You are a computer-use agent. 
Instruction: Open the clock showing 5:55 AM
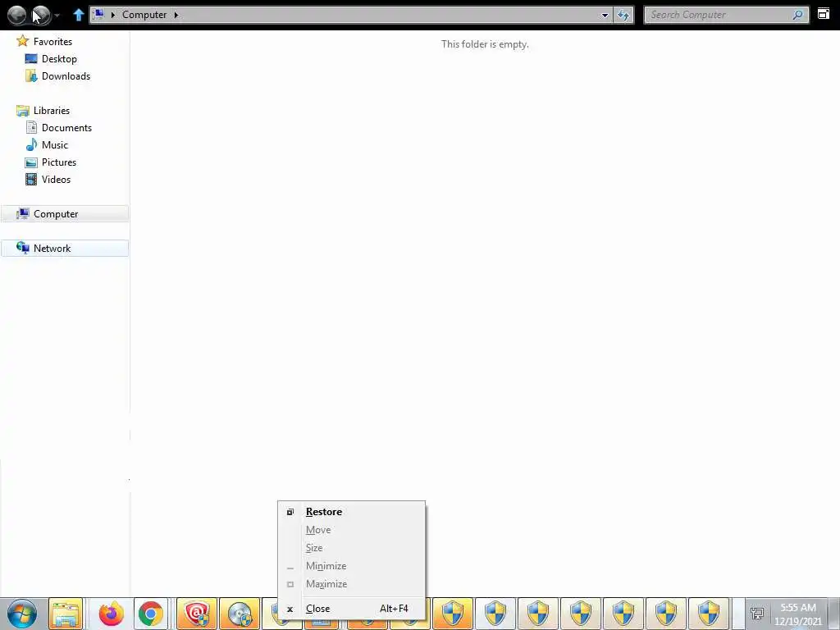pyautogui.click(x=797, y=614)
